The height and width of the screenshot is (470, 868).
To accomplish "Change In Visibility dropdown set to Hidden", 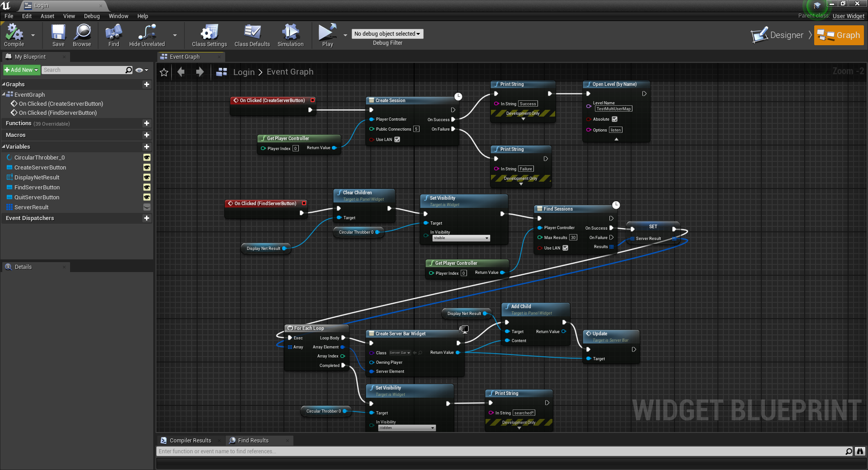I will pyautogui.click(x=407, y=428).
